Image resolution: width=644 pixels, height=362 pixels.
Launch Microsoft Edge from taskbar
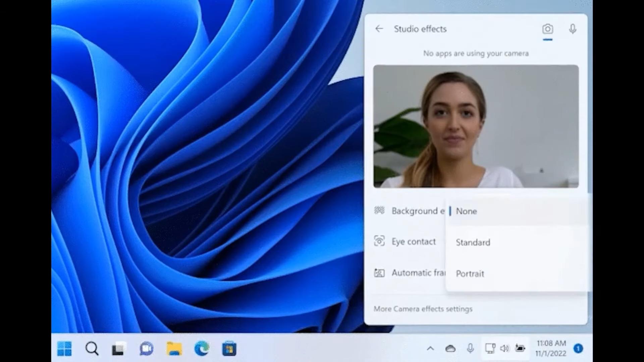pos(202,349)
